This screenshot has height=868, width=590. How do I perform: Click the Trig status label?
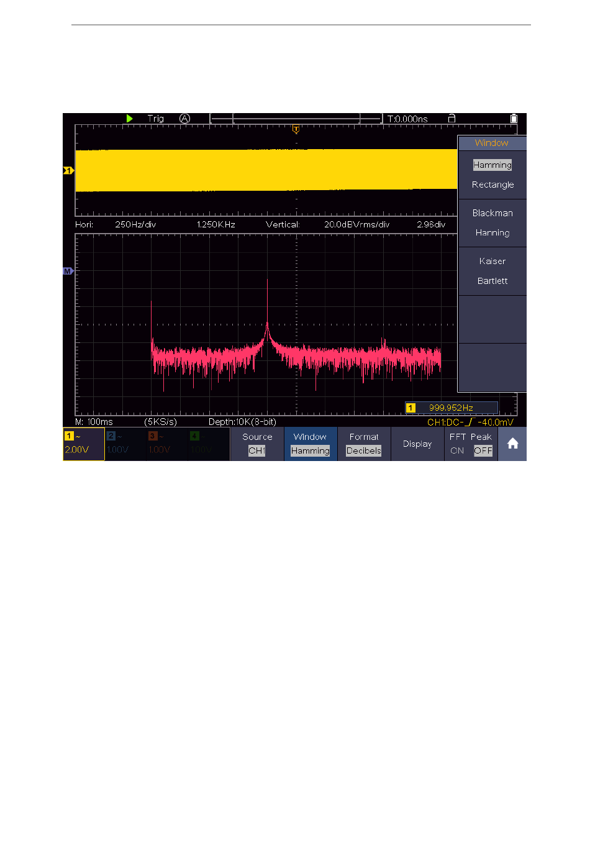click(156, 118)
